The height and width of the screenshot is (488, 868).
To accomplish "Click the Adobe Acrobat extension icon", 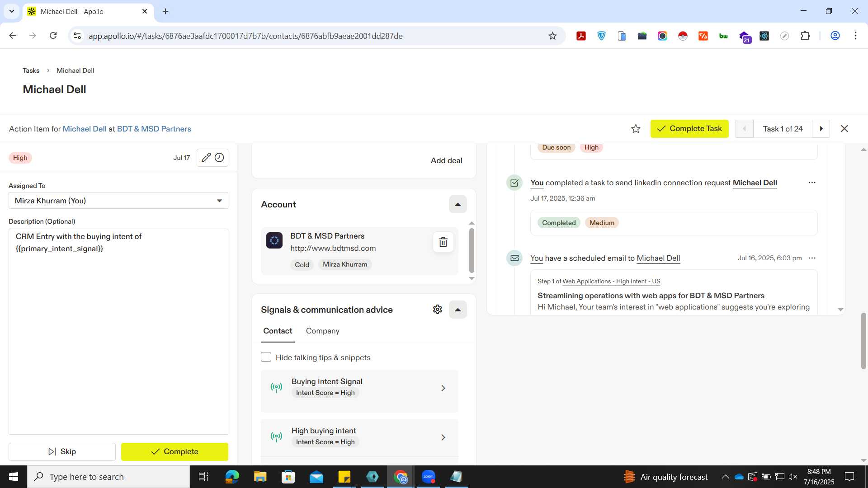I will pos(581,36).
